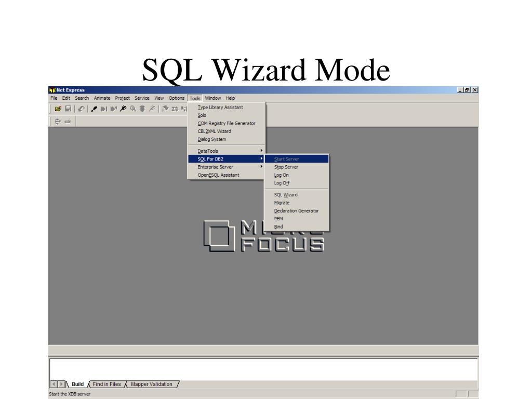
Task: Click the Undo arrow toolbar icon
Action: click(81, 109)
